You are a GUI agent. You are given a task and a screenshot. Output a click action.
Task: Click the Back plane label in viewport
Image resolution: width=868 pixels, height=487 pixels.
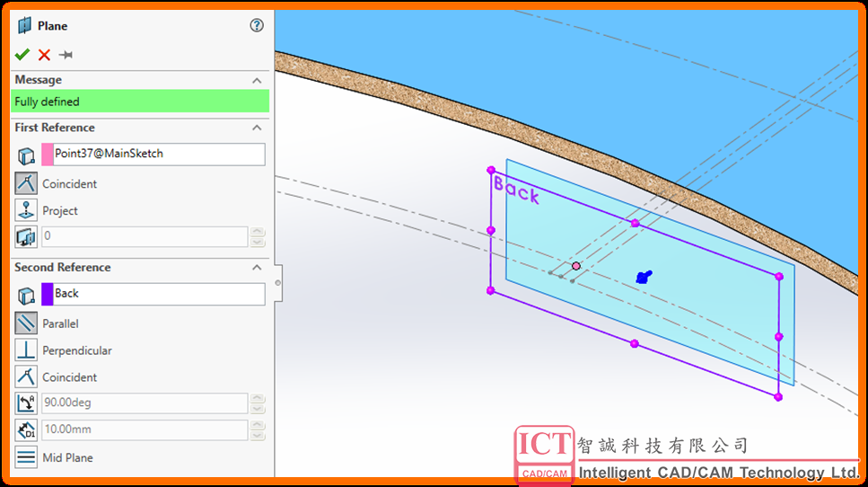(x=516, y=190)
